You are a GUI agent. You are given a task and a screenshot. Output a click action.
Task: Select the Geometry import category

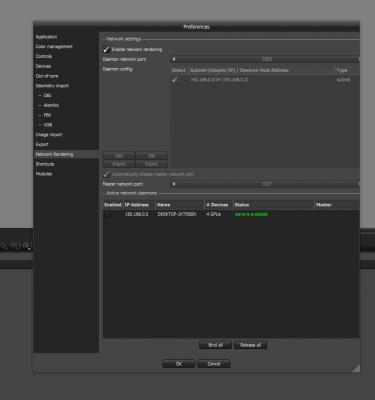(52, 86)
